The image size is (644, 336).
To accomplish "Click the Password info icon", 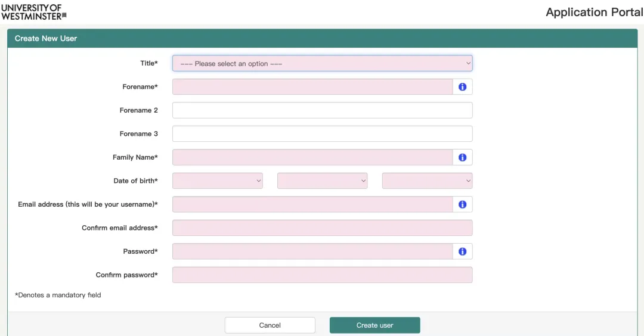I will [462, 251].
